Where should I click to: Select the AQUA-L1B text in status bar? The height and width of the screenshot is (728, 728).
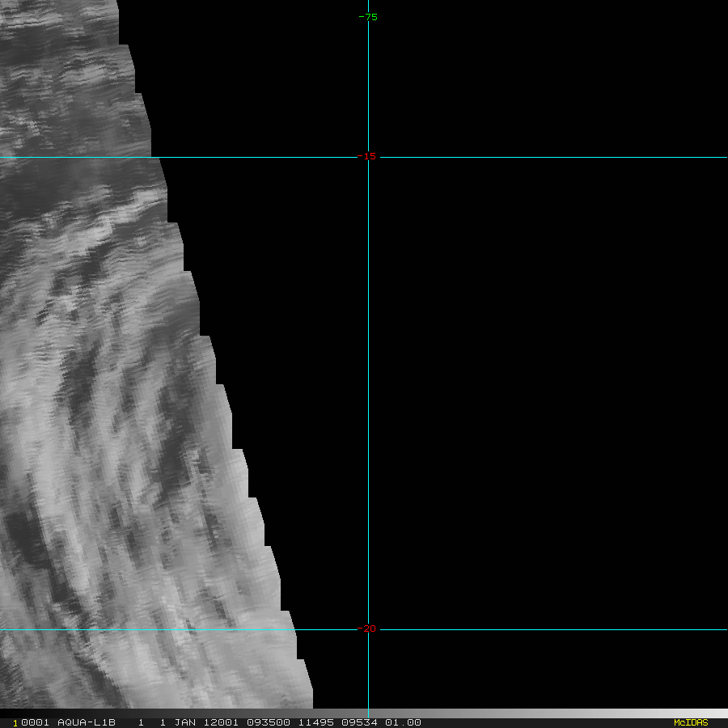[87, 722]
